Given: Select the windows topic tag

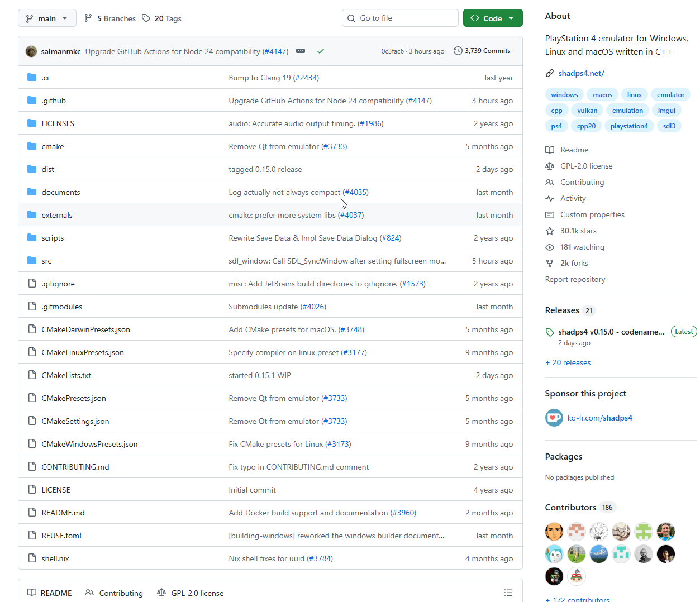Looking at the screenshot, I should click(x=564, y=95).
